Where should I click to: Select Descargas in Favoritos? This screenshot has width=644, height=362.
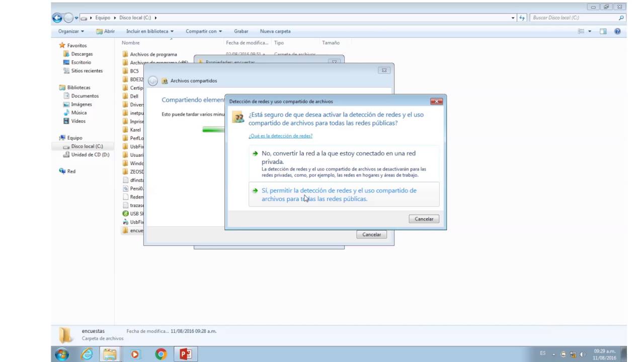(82, 54)
